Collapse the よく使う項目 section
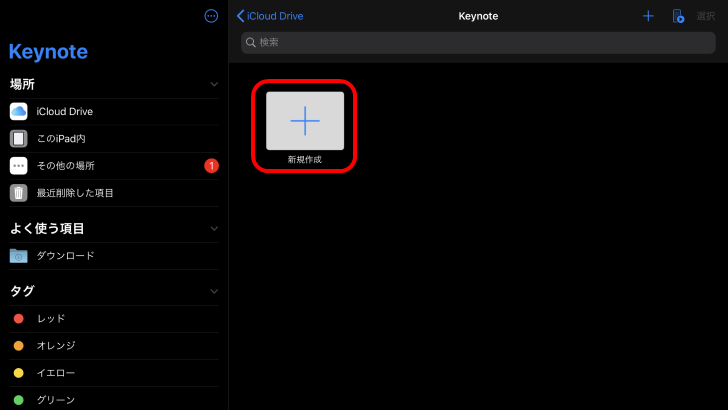 (214, 228)
